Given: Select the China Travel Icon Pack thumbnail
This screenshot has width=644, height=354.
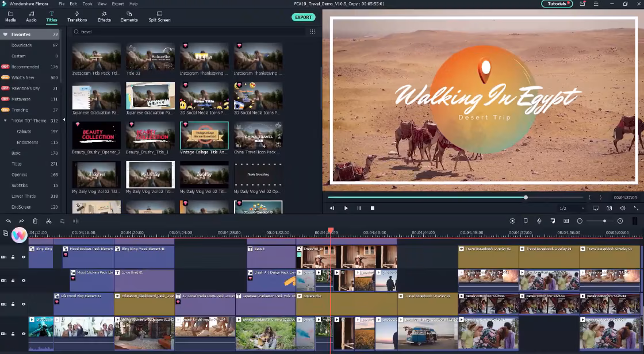Looking at the screenshot, I should [258, 135].
